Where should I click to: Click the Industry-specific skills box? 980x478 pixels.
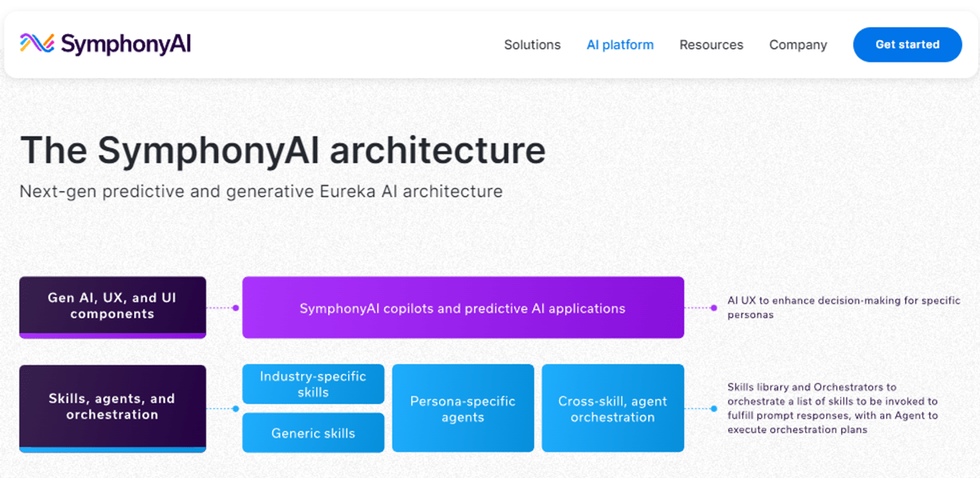(x=313, y=384)
